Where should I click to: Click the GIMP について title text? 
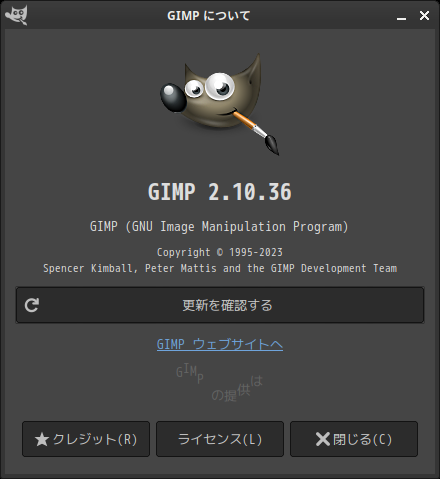click(x=209, y=15)
